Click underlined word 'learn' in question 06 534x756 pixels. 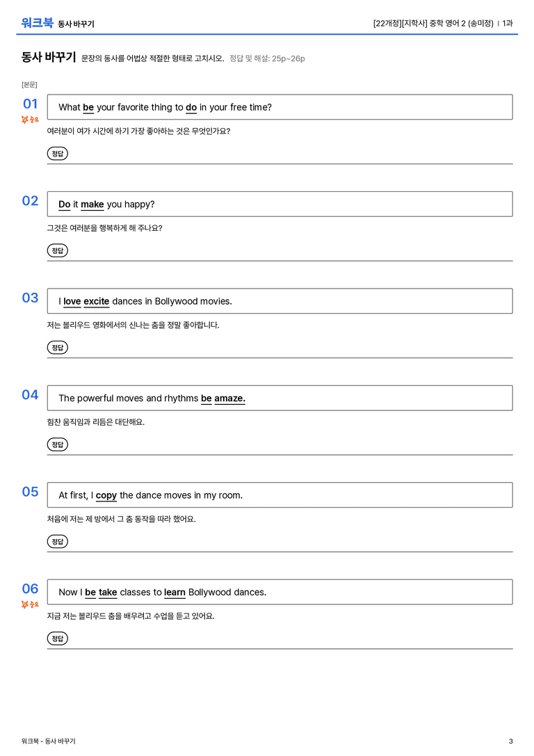tap(175, 592)
